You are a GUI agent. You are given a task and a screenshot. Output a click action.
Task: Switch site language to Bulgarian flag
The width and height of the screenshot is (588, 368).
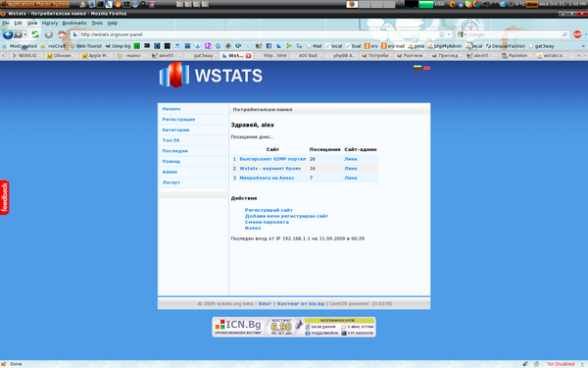coord(417,68)
